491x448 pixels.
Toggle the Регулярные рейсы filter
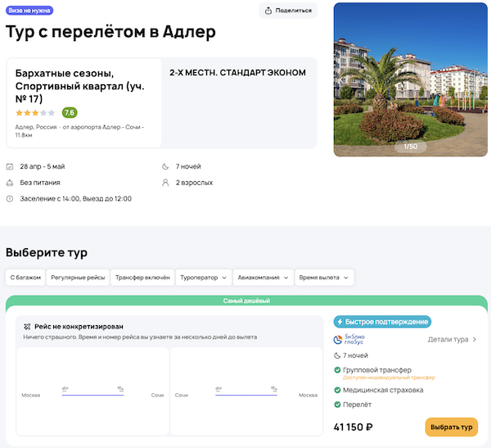[78, 278]
